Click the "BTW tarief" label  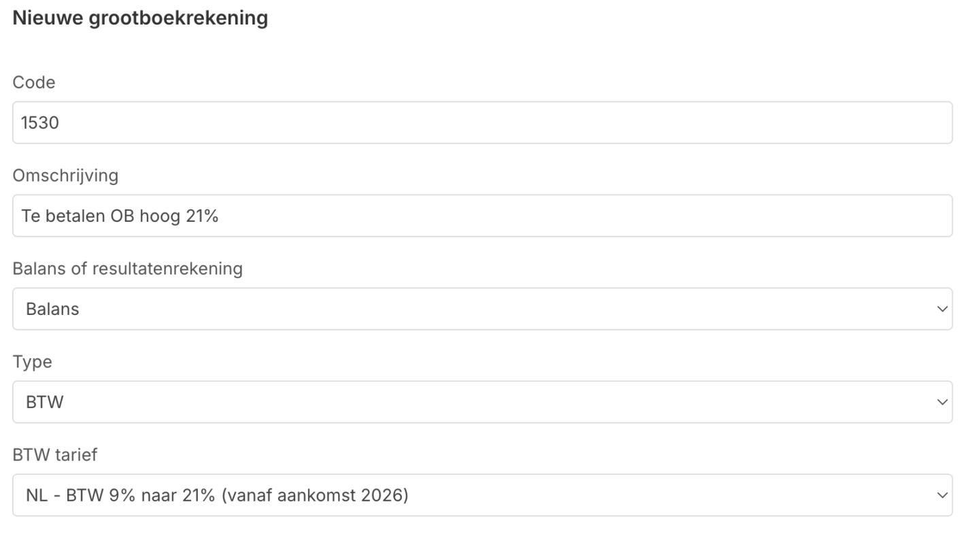tap(54, 455)
